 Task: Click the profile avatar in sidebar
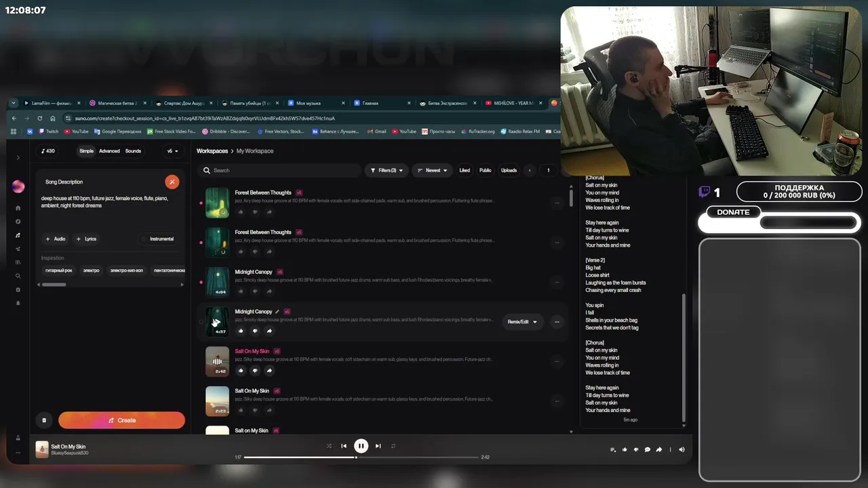click(18, 186)
